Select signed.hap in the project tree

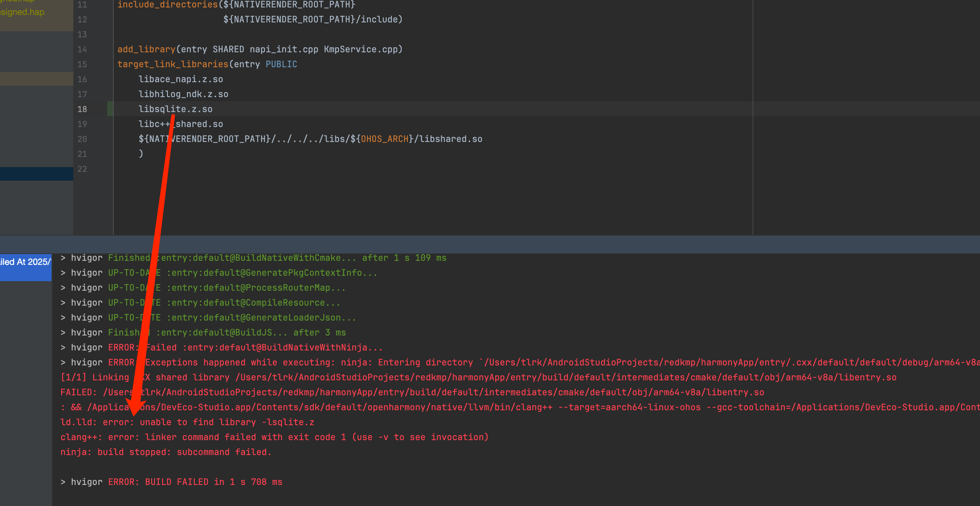click(22, 12)
